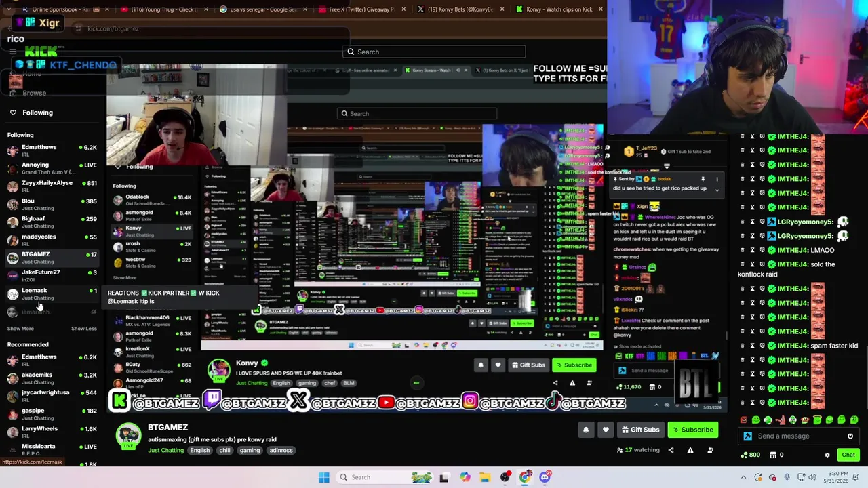
Task: Open the Leemask channel in sidebar
Action: coord(52,293)
